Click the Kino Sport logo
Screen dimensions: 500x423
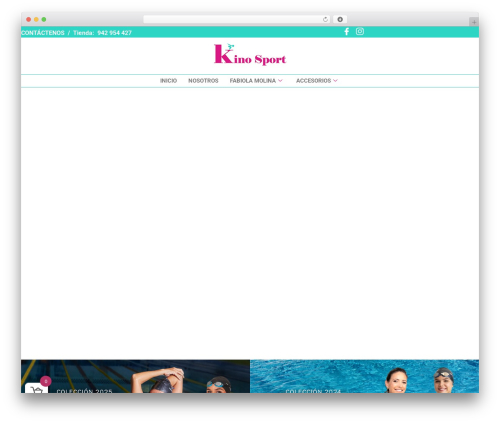point(250,54)
